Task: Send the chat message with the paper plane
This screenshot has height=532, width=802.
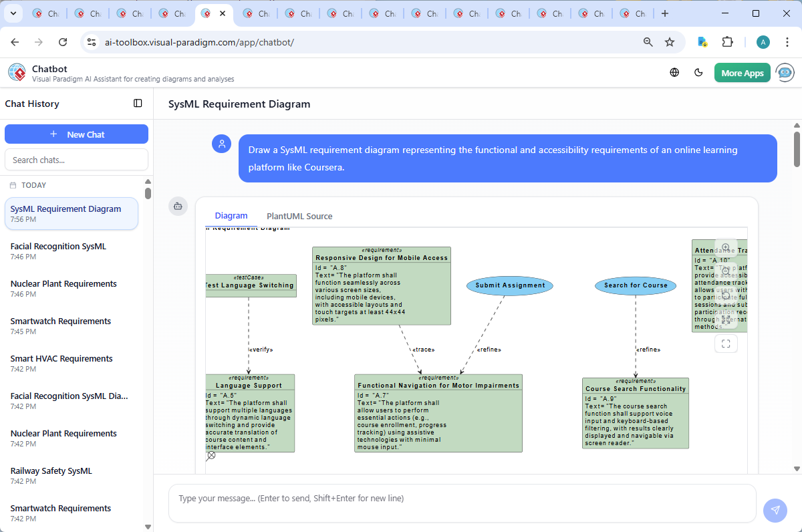Action: click(775, 510)
